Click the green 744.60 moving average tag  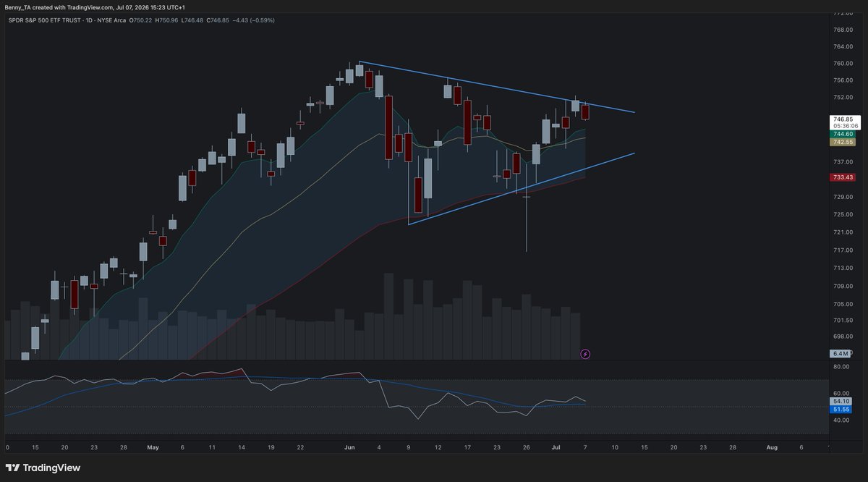point(843,135)
